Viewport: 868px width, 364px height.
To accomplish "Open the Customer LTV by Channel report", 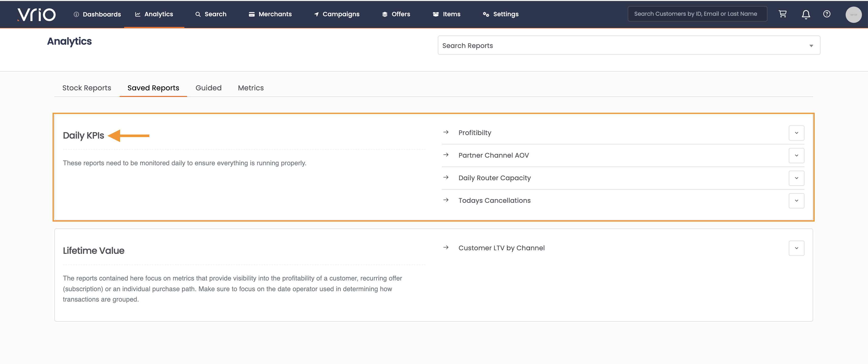I will coord(501,248).
